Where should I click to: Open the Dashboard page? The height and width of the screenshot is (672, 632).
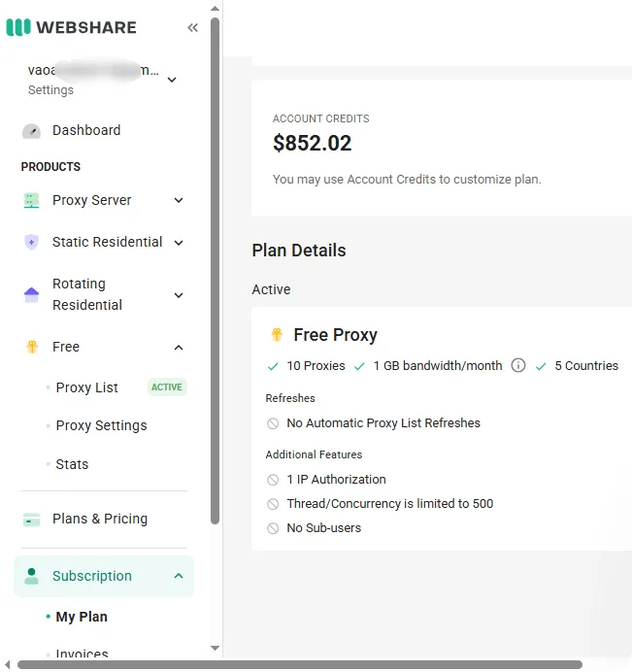pyautogui.click(x=86, y=130)
